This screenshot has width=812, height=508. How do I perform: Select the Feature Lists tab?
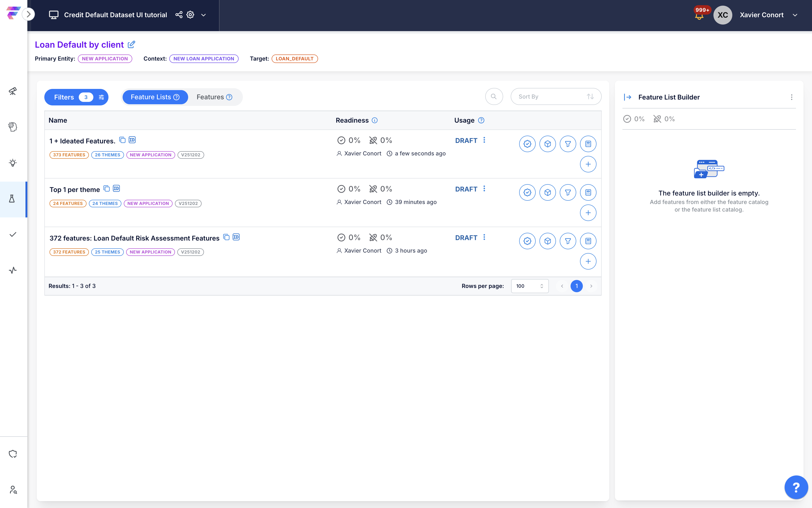[x=155, y=97]
